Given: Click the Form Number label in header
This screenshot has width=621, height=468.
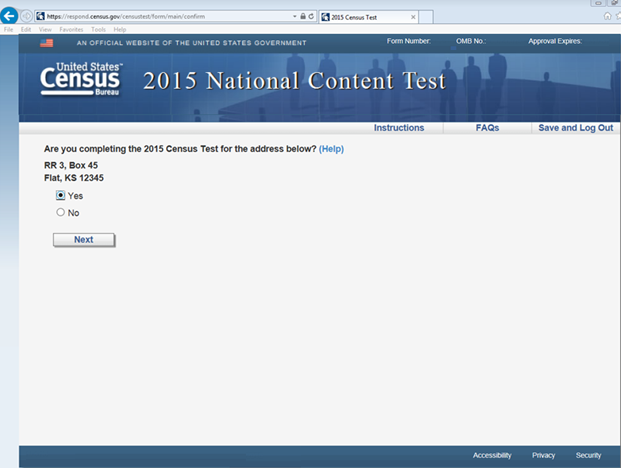Looking at the screenshot, I should click(408, 41).
